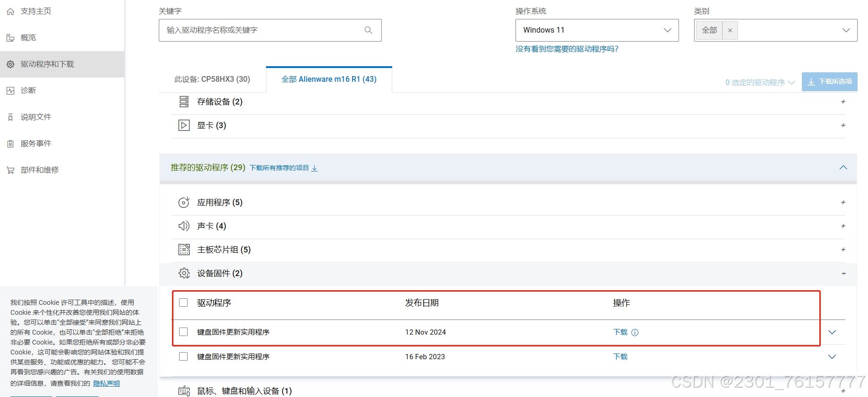Focus the keyword driver search field
Screen dimensions: 868x397
pyautogui.click(x=270, y=30)
